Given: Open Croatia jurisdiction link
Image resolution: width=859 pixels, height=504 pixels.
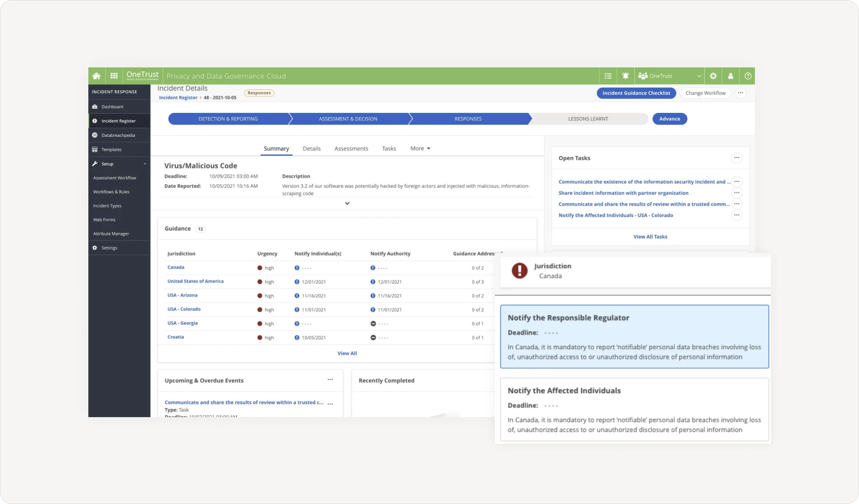Looking at the screenshot, I should (176, 337).
